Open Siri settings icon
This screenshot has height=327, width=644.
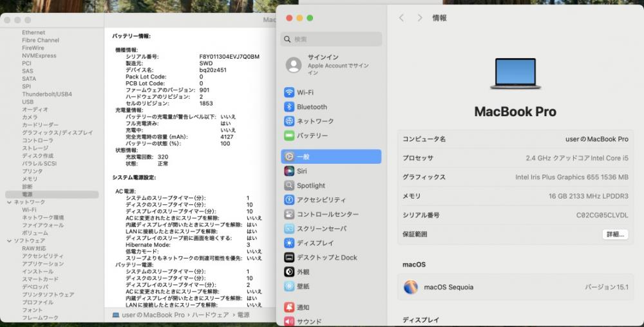pos(289,171)
